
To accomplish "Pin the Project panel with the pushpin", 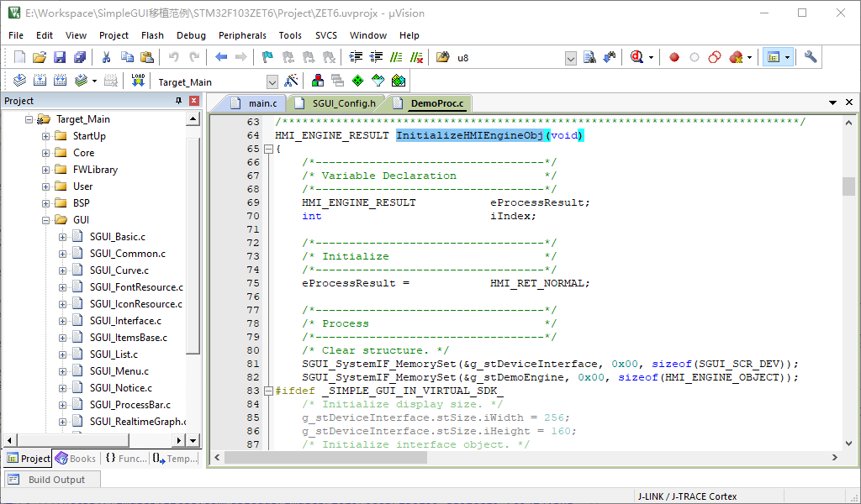I will pyautogui.click(x=178, y=101).
